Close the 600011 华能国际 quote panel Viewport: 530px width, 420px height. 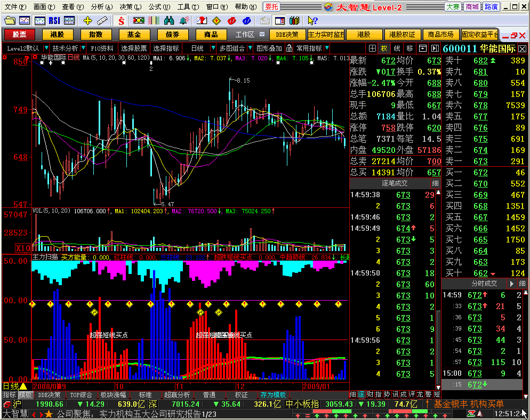(x=522, y=49)
